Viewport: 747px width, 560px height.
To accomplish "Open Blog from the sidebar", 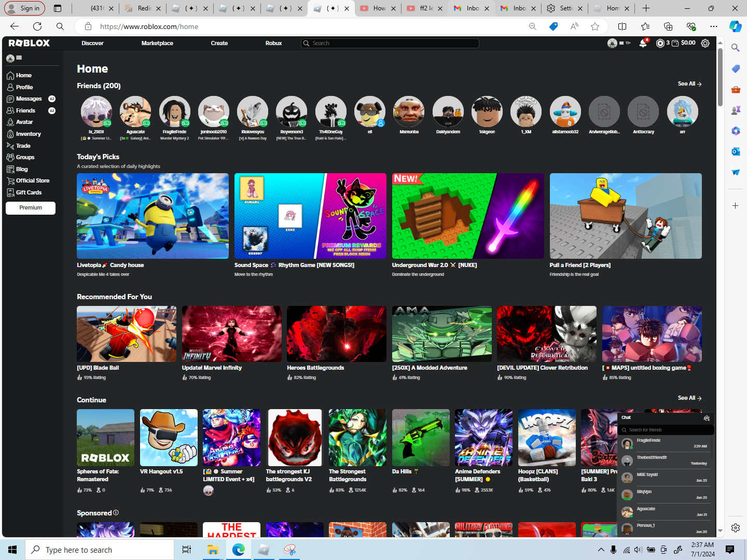I will point(22,169).
